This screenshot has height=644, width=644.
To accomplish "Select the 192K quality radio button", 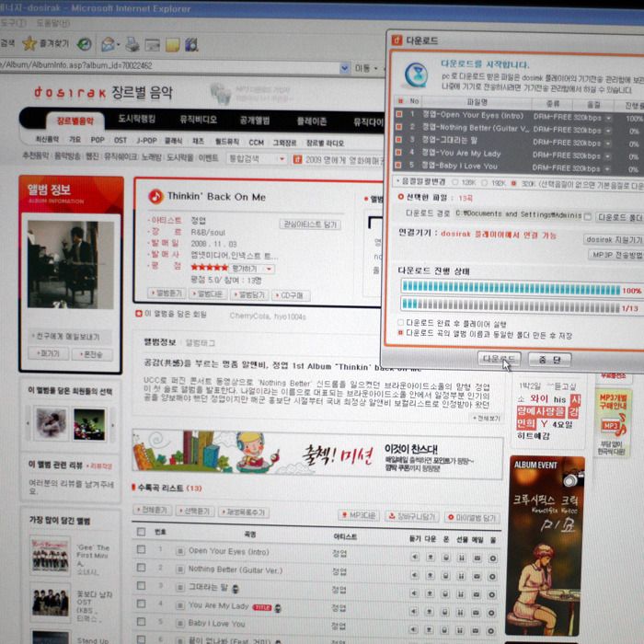I will tap(485, 183).
